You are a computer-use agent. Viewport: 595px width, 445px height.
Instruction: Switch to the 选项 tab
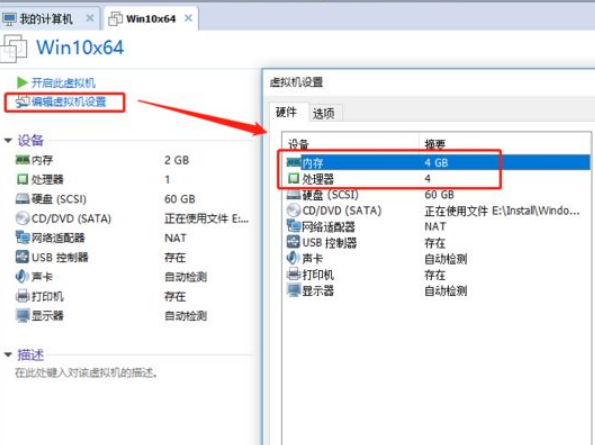click(x=323, y=113)
